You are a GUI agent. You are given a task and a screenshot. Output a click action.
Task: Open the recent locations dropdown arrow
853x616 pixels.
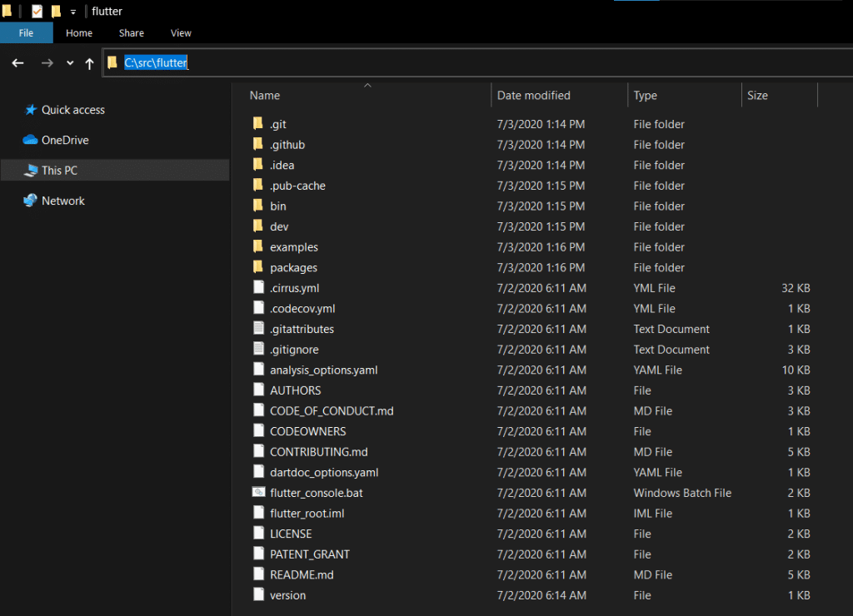point(70,63)
